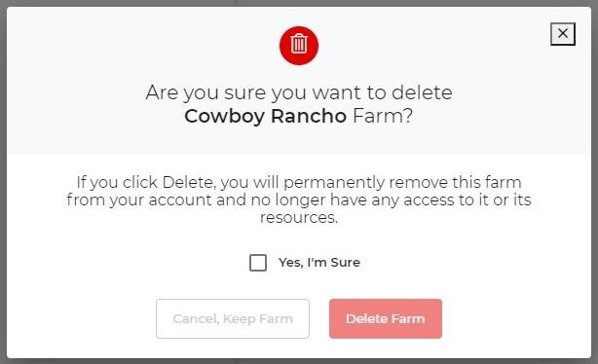598x364 pixels.
Task: Click the "Yes, I'm Sure" label text
Action: [319, 263]
